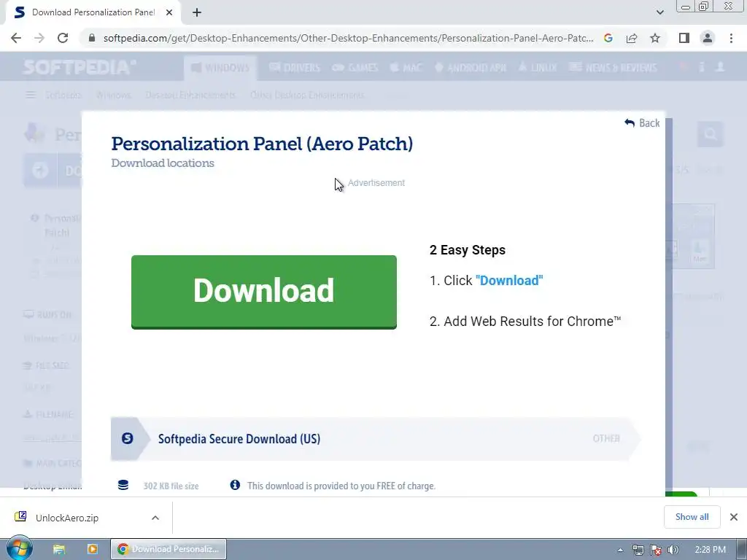The width and height of the screenshot is (747, 560).
Task: Click the Back link in the overlay
Action: point(642,122)
